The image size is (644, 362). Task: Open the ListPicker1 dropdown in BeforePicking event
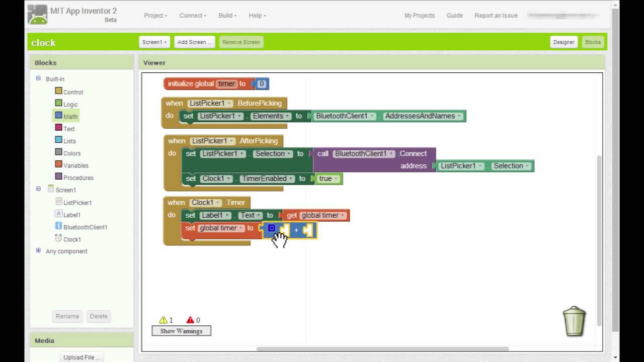pyautogui.click(x=210, y=103)
